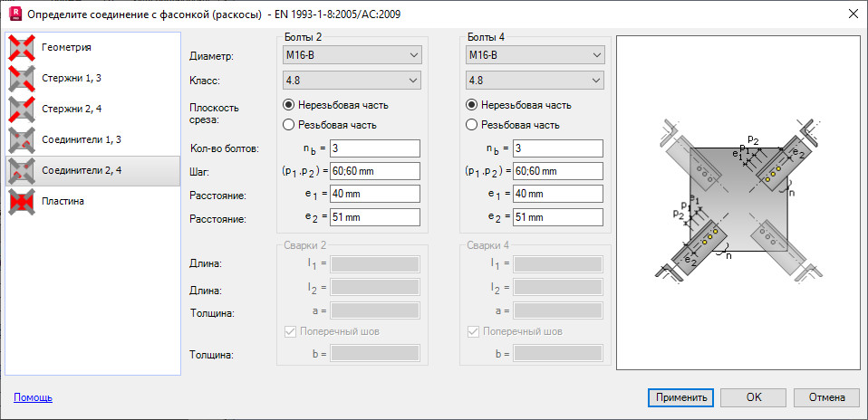Click the p1,p2 spacing field in Болты 4

tap(558, 171)
